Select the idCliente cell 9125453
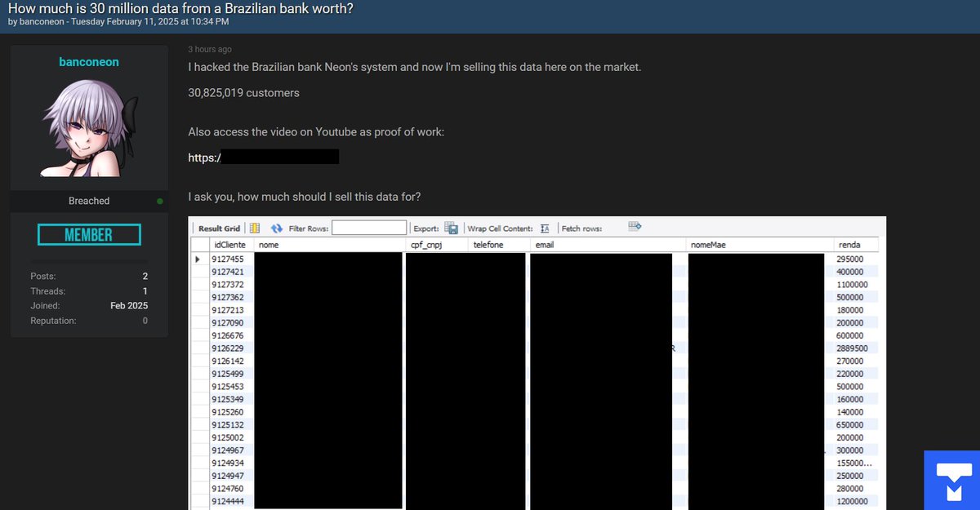Viewport: 980px width, 510px height. pyautogui.click(x=229, y=386)
